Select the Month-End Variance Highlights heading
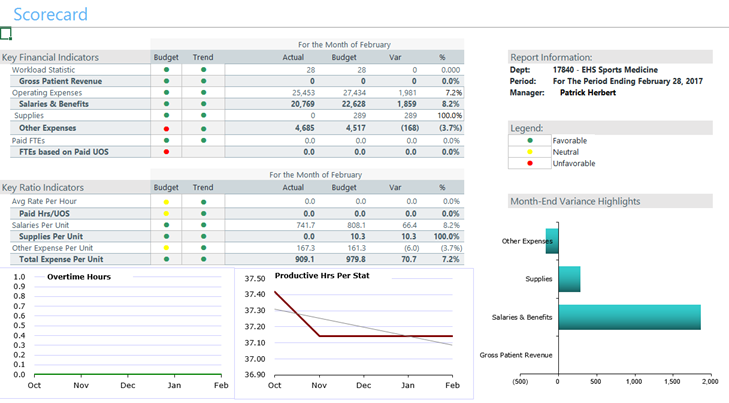Viewport: 729px width, 403px height. point(575,201)
